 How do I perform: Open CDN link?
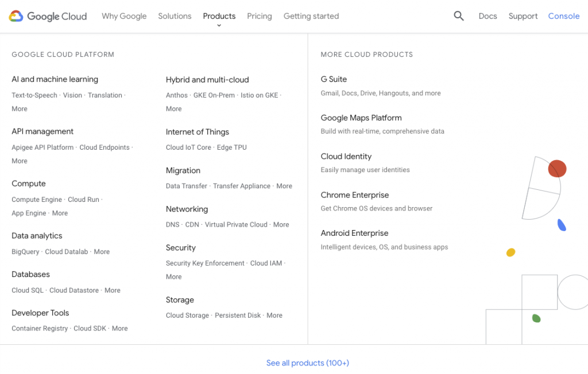192,224
